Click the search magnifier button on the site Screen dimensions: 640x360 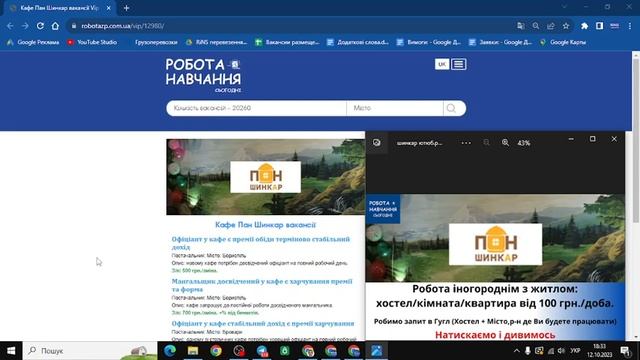coord(451,108)
